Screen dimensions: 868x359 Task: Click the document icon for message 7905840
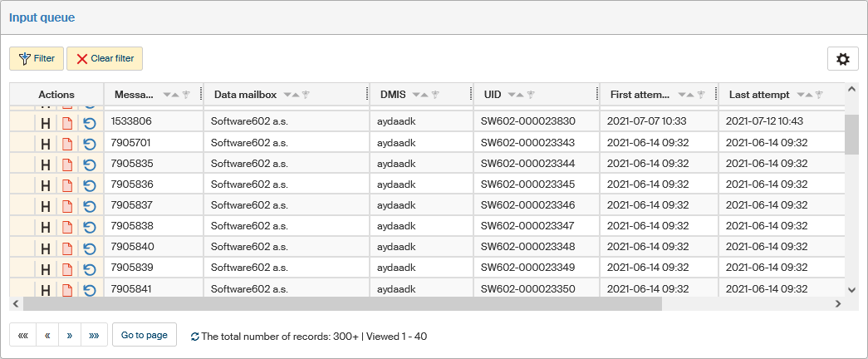coord(67,248)
